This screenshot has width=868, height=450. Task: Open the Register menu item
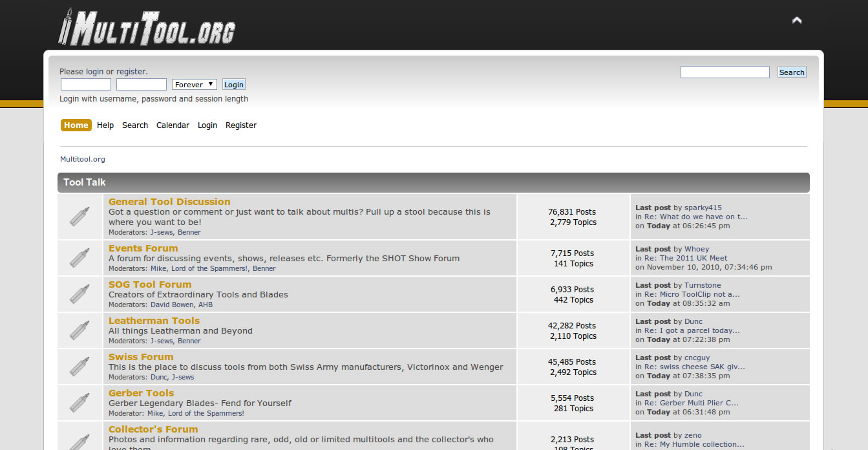point(241,125)
